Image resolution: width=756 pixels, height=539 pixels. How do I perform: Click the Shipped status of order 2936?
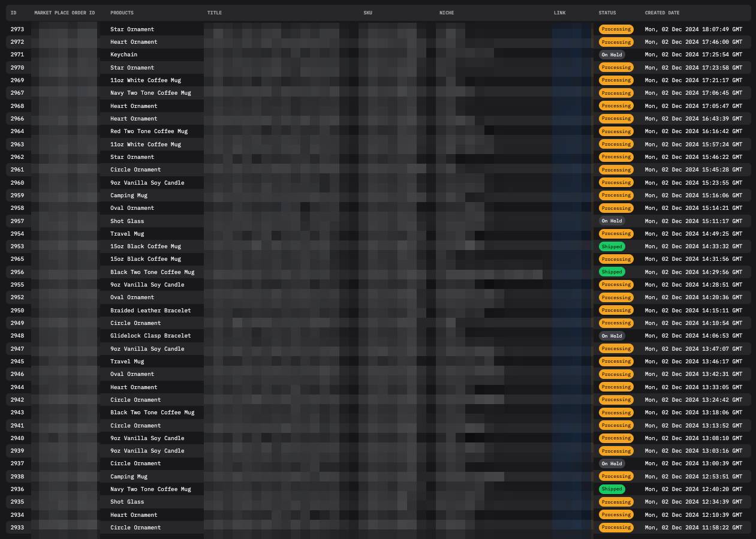[x=612, y=489]
